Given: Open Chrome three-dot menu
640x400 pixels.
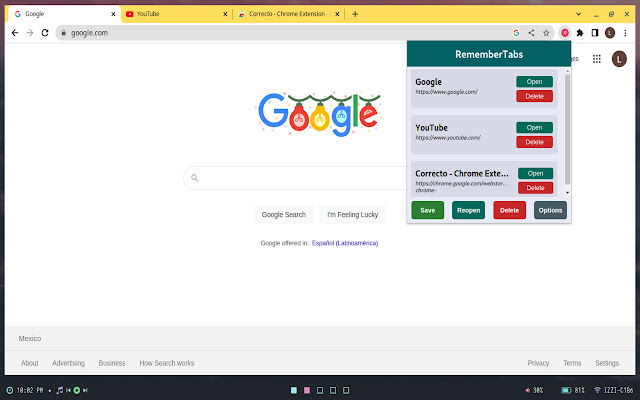Looking at the screenshot, I should pyautogui.click(x=625, y=33).
